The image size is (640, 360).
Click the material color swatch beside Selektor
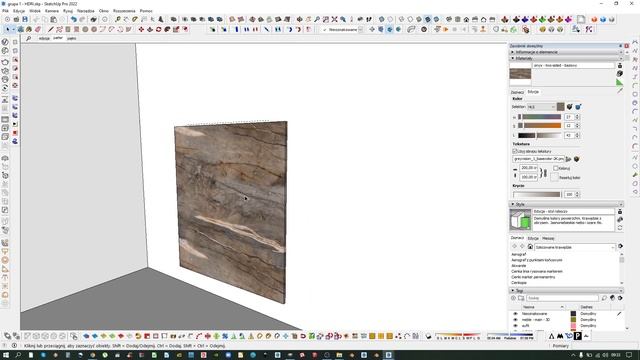tap(560, 107)
